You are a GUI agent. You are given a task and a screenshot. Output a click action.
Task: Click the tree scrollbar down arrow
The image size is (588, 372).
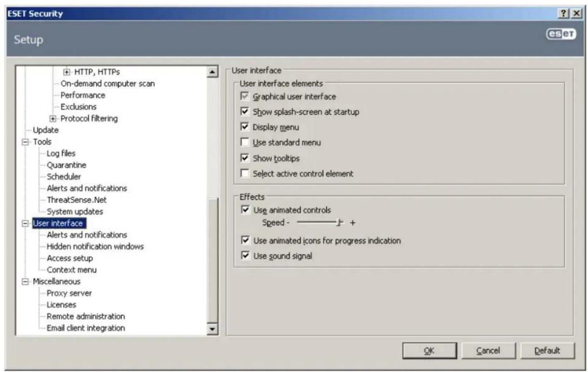tap(213, 329)
